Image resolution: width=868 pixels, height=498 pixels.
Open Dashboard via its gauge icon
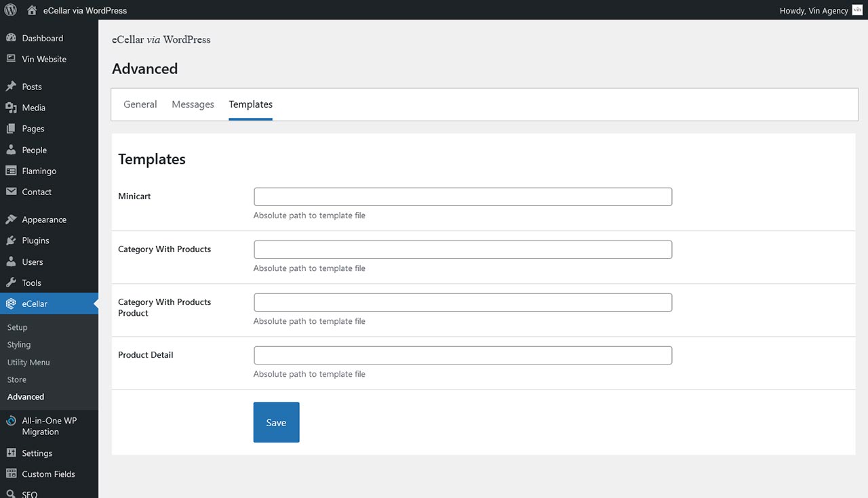pos(11,38)
